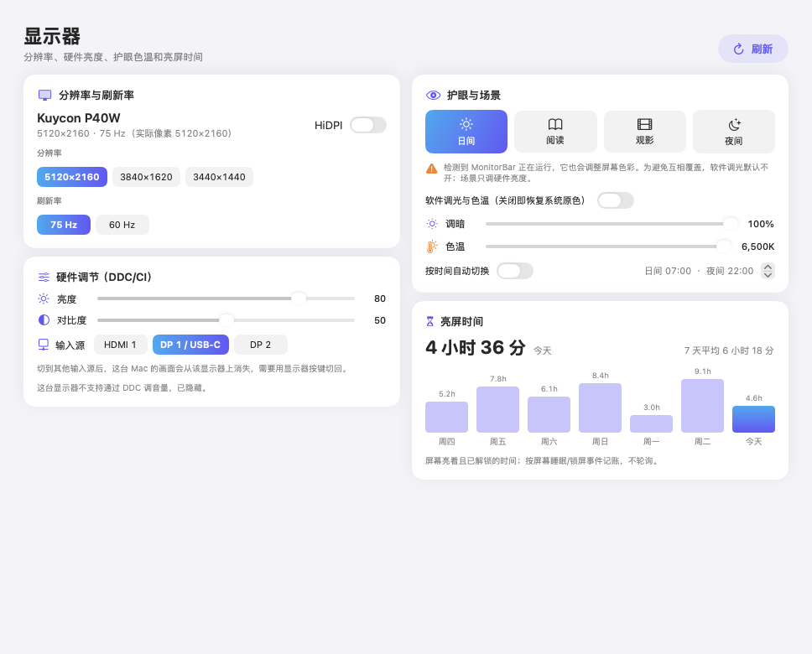812x654 pixels.
Task: Switch to the 阅读 scene mode
Action: [x=555, y=132]
